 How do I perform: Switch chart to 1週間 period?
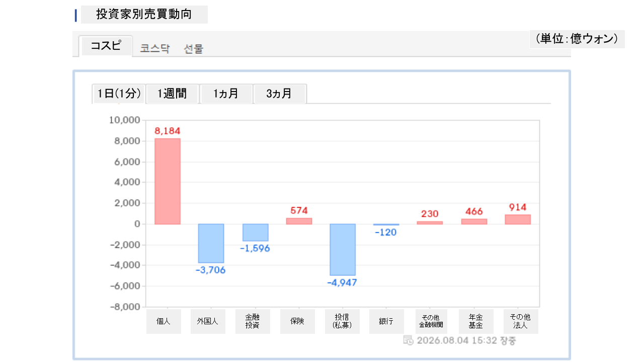[172, 94]
